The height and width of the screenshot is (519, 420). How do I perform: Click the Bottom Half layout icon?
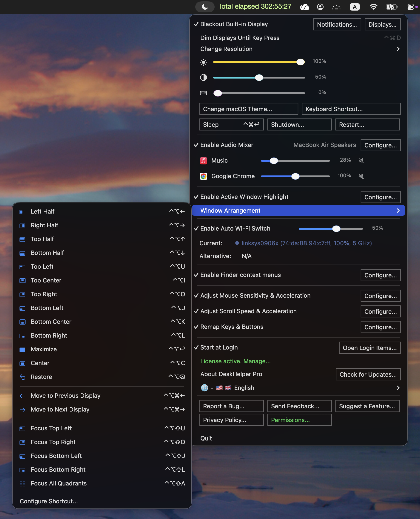click(x=22, y=253)
